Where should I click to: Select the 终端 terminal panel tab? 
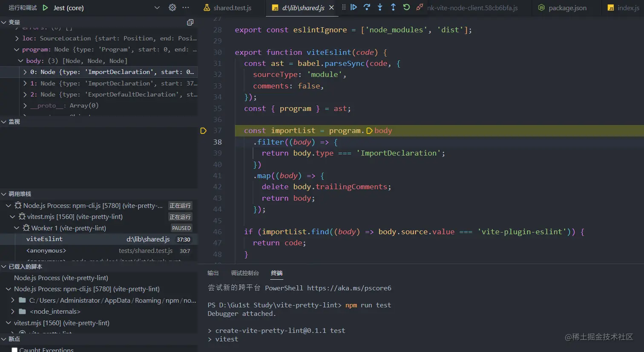tap(277, 273)
